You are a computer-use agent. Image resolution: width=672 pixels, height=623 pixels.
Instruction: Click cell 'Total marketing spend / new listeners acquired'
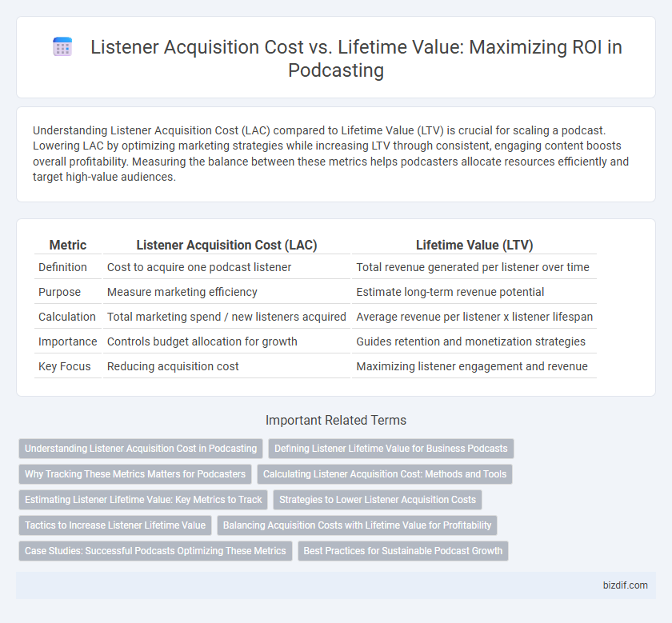[226, 317]
